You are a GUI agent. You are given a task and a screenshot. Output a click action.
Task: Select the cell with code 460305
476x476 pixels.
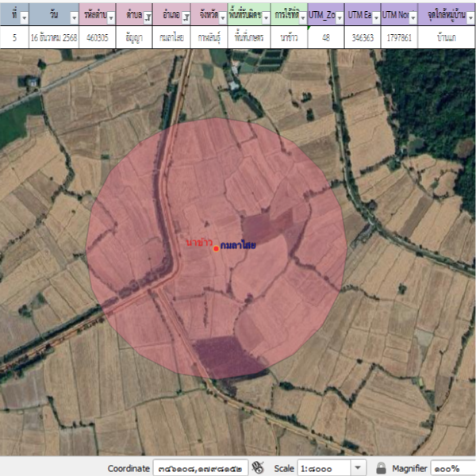(98, 37)
